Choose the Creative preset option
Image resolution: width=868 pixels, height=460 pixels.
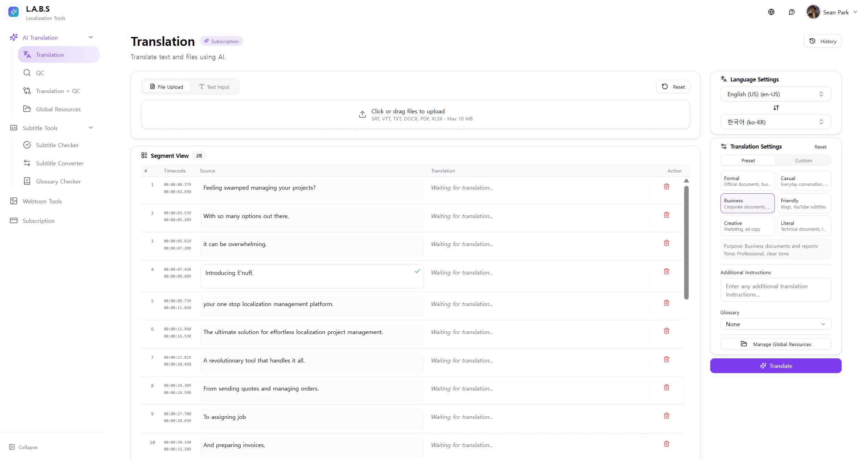[x=747, y=226]
